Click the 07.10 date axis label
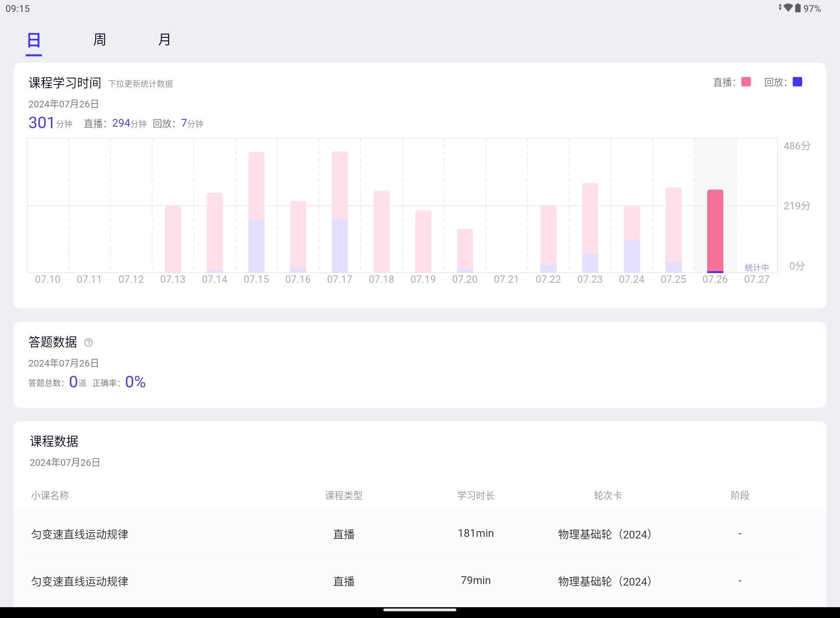Screen dimensions: 840x618 click(x=48, y=279)
